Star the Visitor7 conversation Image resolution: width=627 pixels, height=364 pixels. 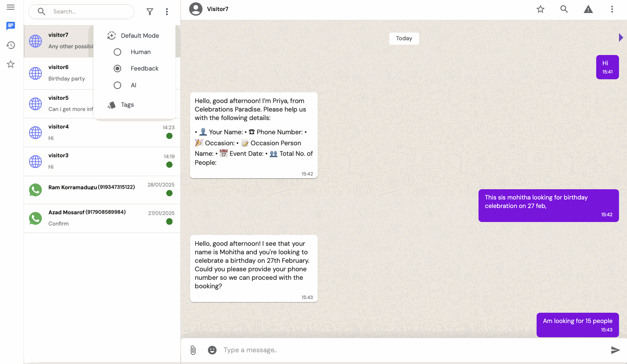pos(540,9)
